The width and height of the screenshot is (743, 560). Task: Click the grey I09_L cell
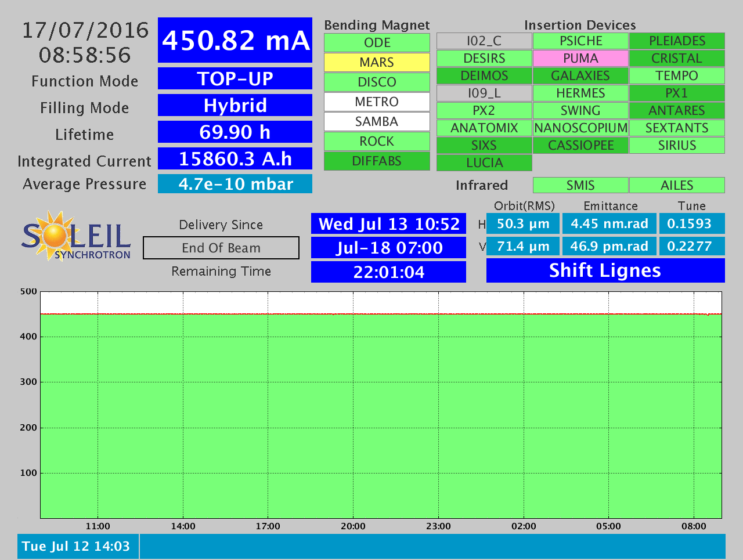click(x=484, y=93)
